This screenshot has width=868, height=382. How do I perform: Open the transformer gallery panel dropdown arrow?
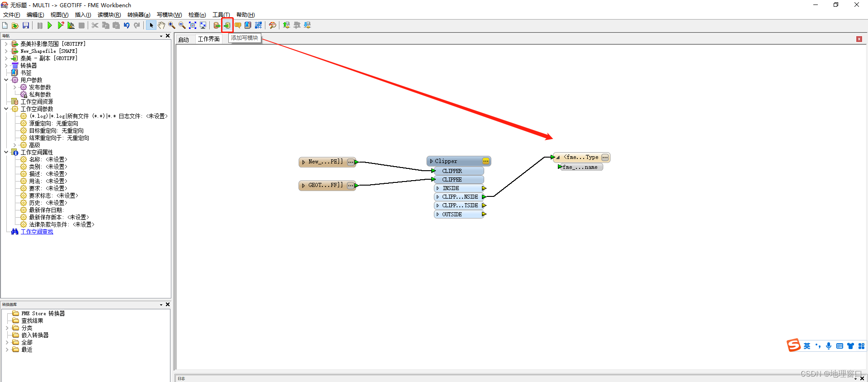[x=161, y=305]
